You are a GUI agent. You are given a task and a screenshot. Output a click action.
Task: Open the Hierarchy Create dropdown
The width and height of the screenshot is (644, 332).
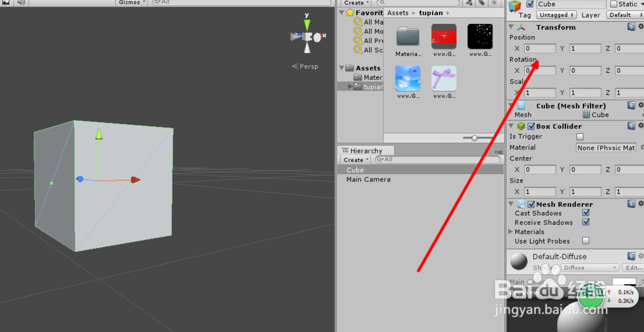click(x=356, y=159)
